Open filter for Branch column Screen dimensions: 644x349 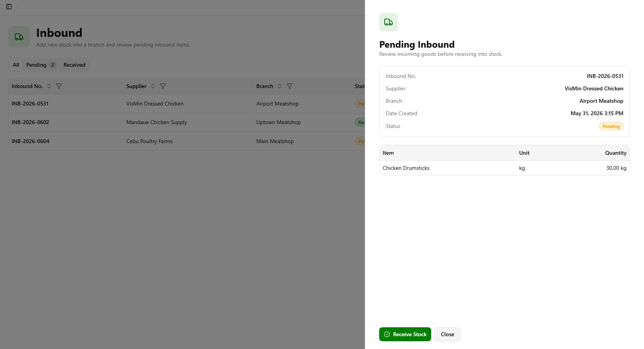pyautogui.click(x=290, y=86)
